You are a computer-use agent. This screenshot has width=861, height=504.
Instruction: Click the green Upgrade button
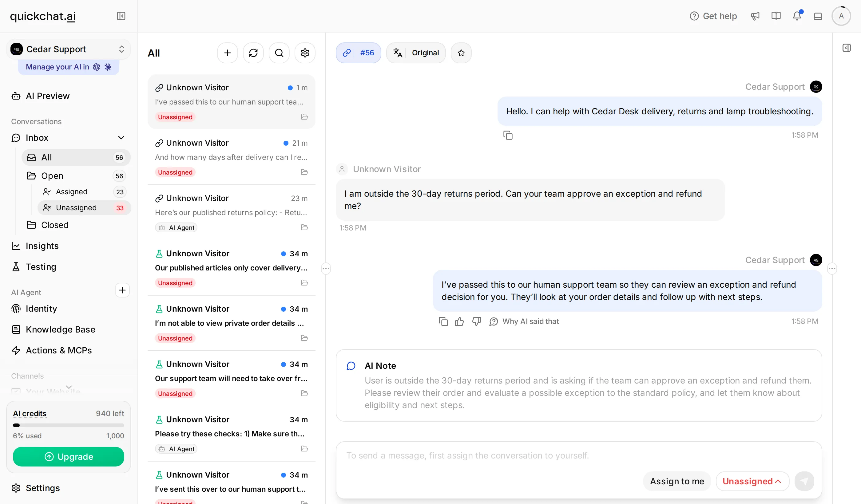pyautogui.click(x=68, y=457)
